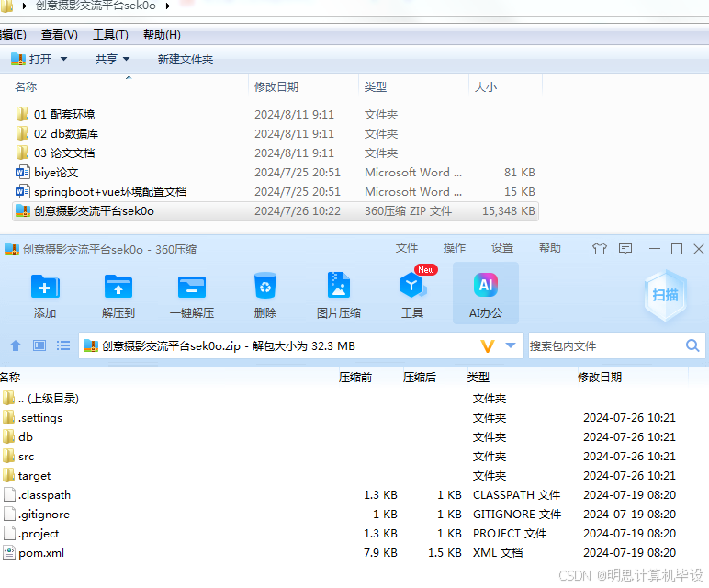Screen dimensions: 709x588
Task: Select the springboot+vue环境配置文档 Word icon
Action: coord(23,192)
